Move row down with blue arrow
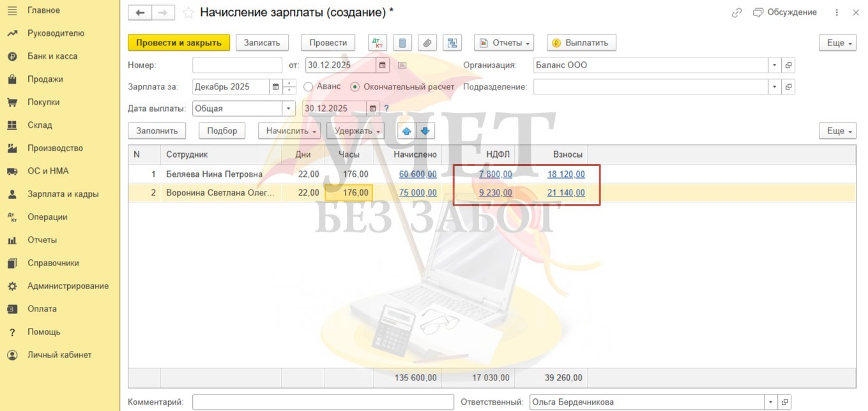The height and width of the screenshot is (411, 868). pos(425,131)
